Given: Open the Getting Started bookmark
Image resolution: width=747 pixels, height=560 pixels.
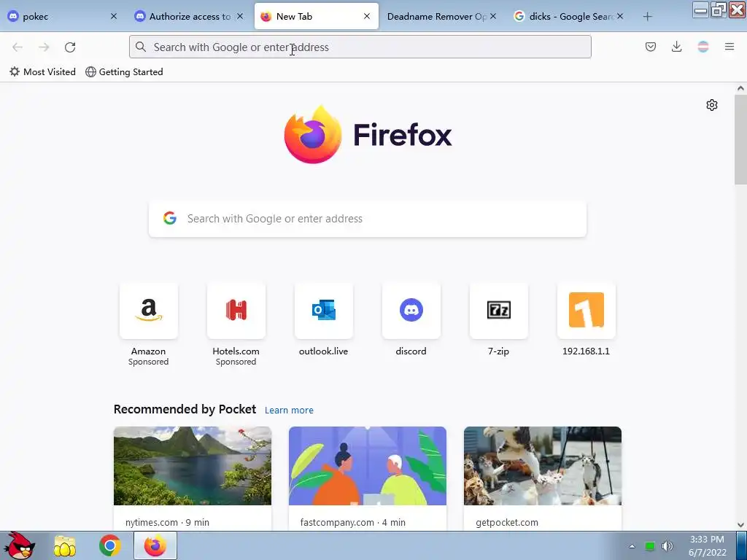Looking at the screenshot, I should (x=124, y=72).
